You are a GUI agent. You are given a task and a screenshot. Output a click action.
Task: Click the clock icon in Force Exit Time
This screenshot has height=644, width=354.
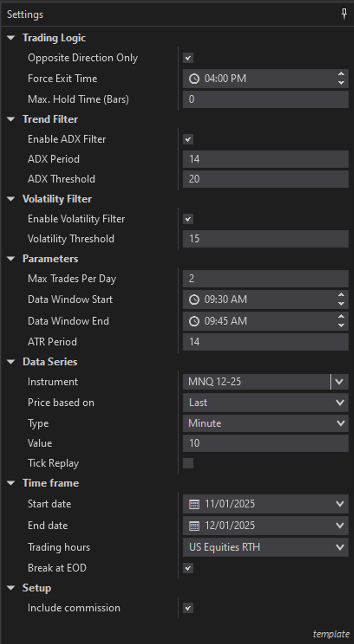(194, 79)
